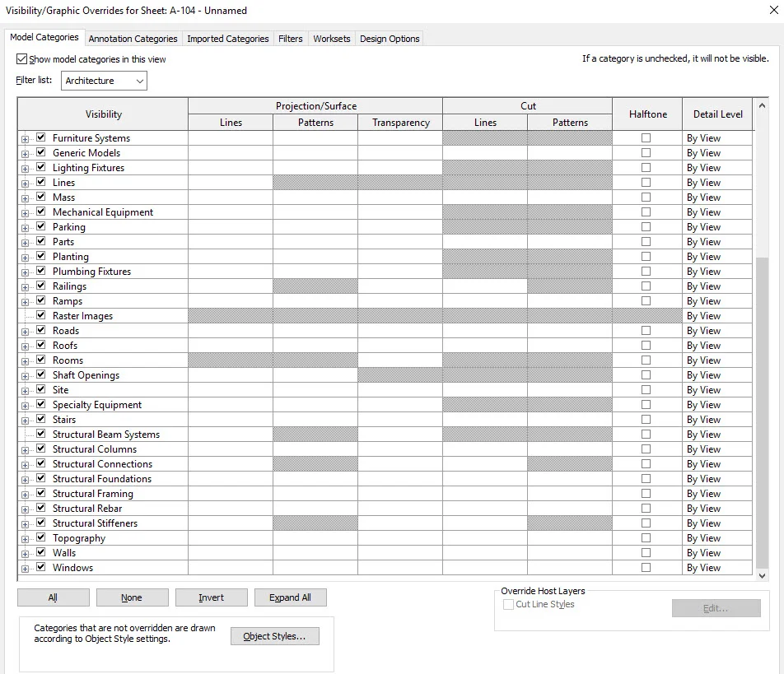This screenshot has height=674, width=784.
Task: Select the Design Options tab
Action: pos(390,39)
